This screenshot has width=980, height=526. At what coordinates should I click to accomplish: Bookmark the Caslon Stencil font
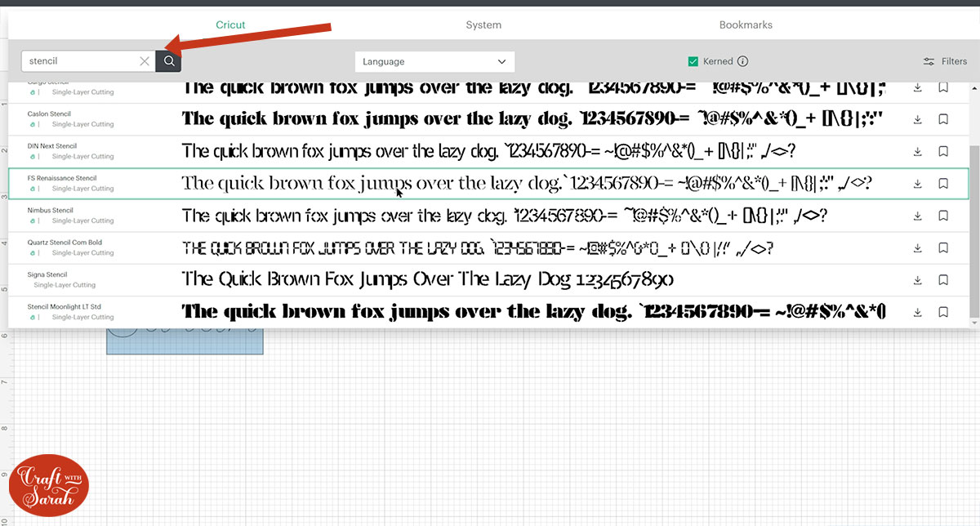[943, 119]
